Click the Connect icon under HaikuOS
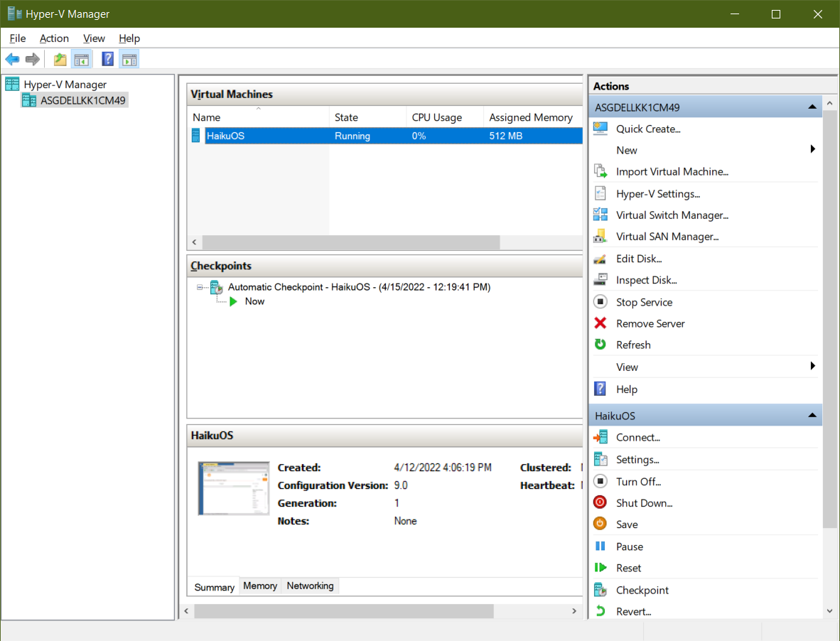 tap(601, 437)
